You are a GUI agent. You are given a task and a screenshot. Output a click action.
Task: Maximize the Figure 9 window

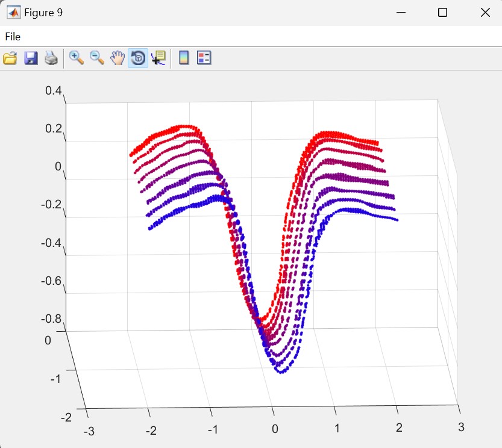coord(442,13)
